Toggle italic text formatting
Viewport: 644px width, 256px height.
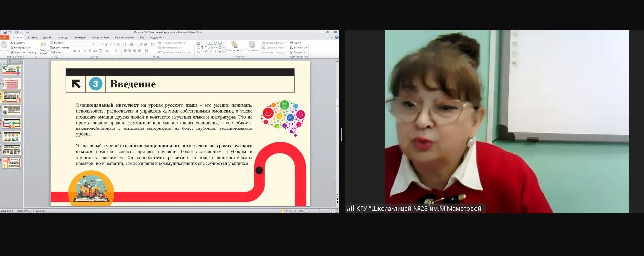point(80,51)
